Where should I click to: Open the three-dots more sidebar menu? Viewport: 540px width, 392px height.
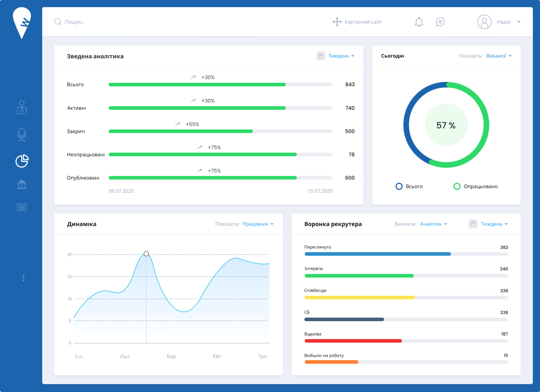click(x=24, y=278)
